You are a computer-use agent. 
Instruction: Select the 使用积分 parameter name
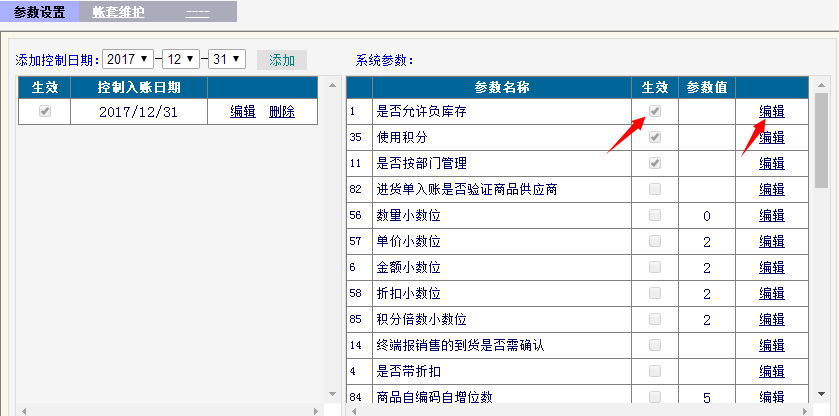(402, 138)
